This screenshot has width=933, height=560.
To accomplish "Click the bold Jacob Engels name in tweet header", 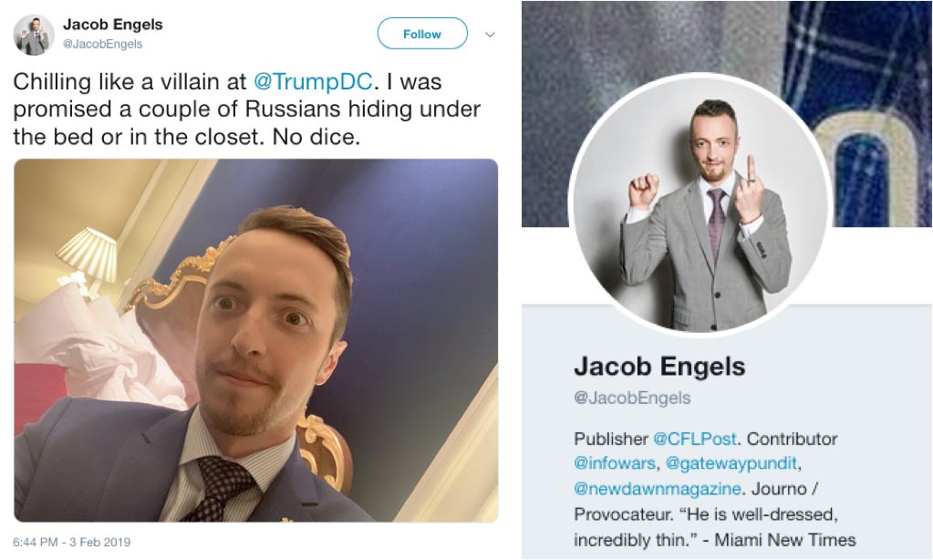I will point(112,25).
